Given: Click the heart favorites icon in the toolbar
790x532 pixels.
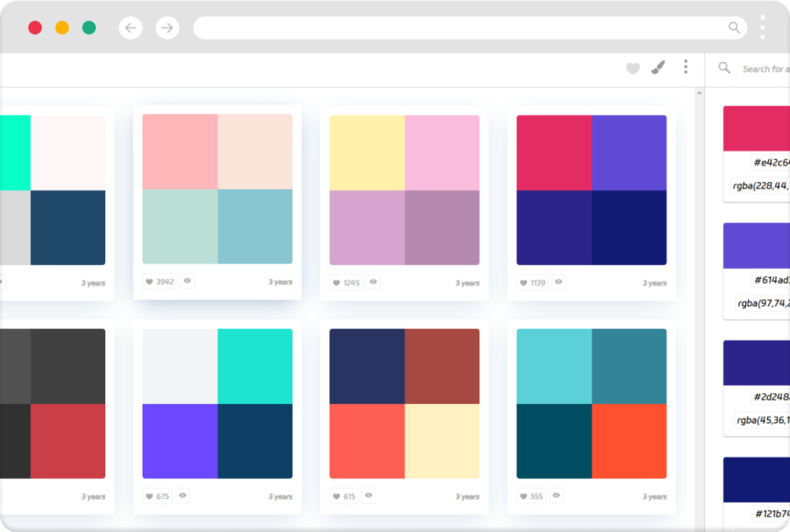Looking at the screenshot, I should point(633,68).
